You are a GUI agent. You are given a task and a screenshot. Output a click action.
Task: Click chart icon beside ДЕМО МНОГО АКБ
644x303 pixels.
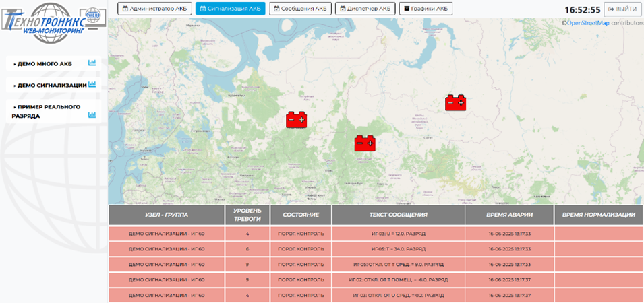click(92, 63)
